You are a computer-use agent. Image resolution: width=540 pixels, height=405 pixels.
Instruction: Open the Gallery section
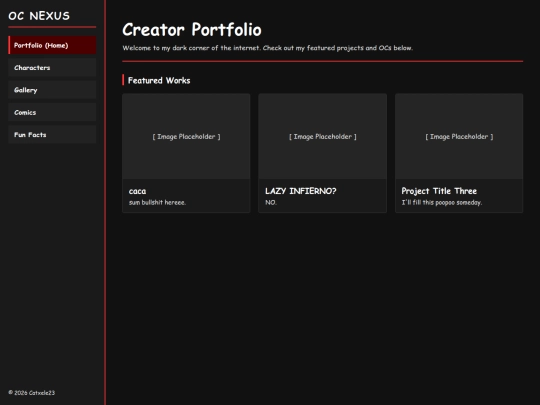click(52, 90)
